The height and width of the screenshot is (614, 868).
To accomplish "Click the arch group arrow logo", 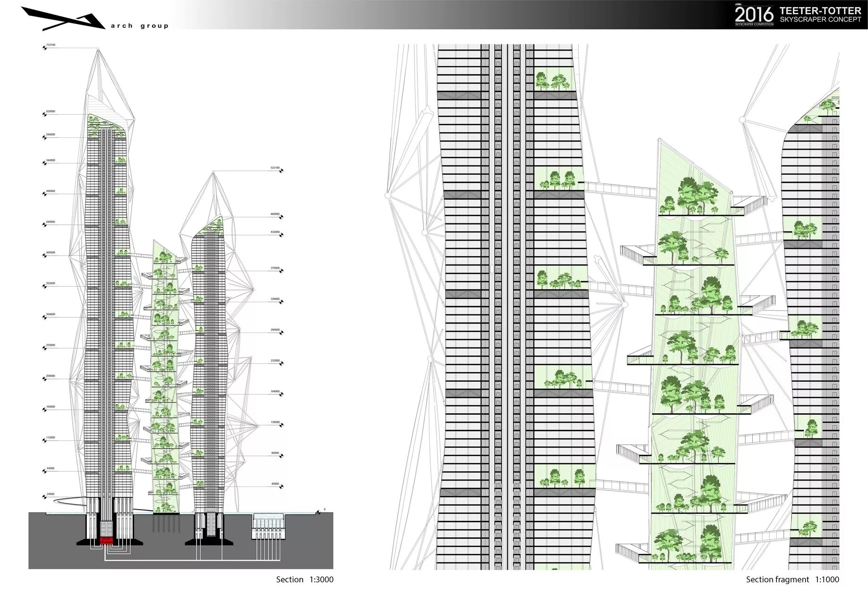I will coord(63,18).
